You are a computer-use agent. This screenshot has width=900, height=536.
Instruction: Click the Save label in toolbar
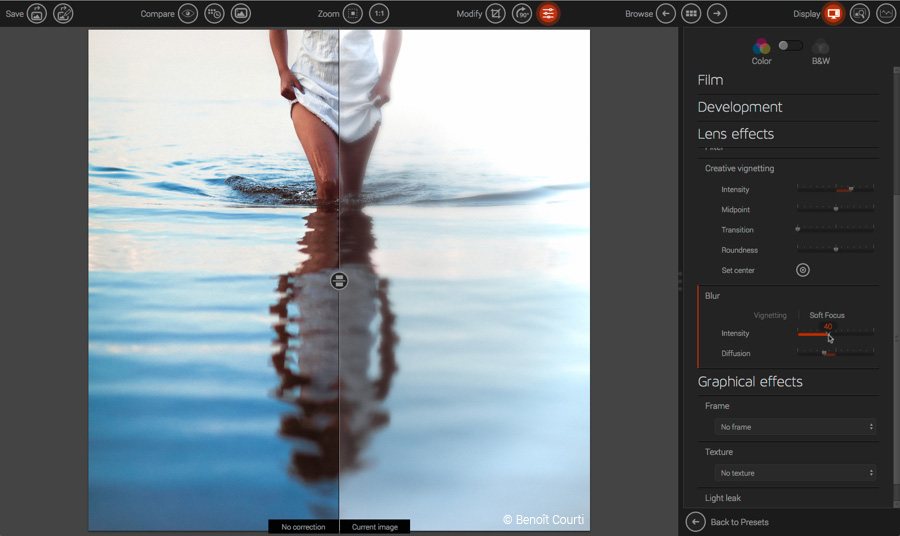[15, 14]
